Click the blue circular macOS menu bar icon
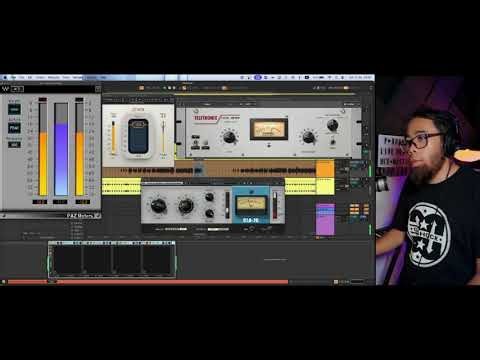 pos(257,77)
